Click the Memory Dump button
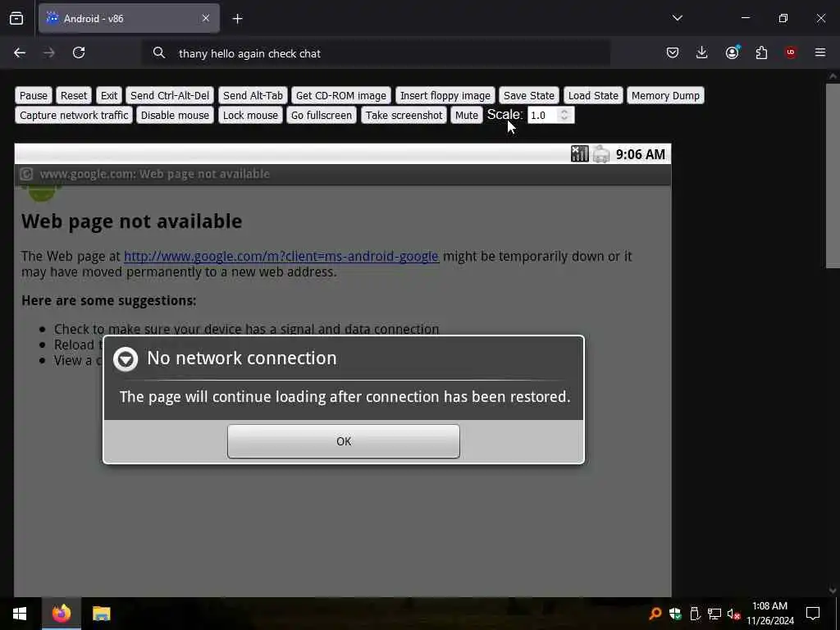This screenshot has height=630, width=840. (x=665, y=95)
